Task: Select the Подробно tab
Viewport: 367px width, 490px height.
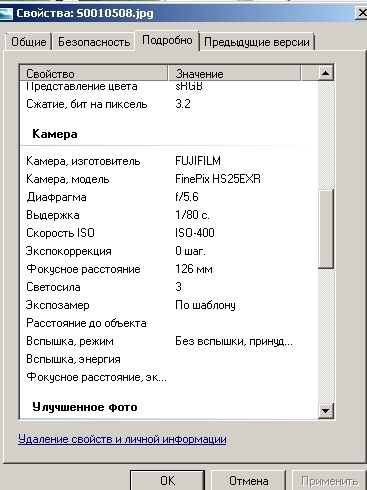Action: pyautogui.click(x=167, y=40)
